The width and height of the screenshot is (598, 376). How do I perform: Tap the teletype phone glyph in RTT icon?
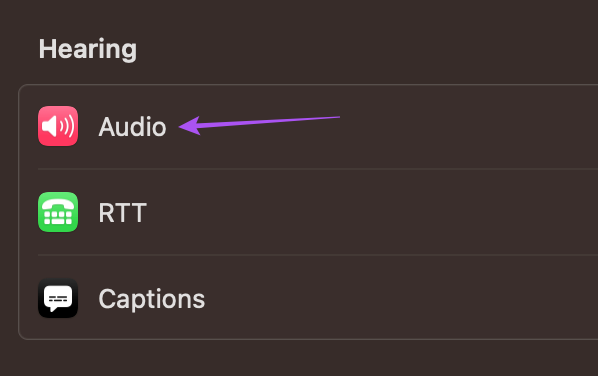pyautogui.click(x=58, y=212)
